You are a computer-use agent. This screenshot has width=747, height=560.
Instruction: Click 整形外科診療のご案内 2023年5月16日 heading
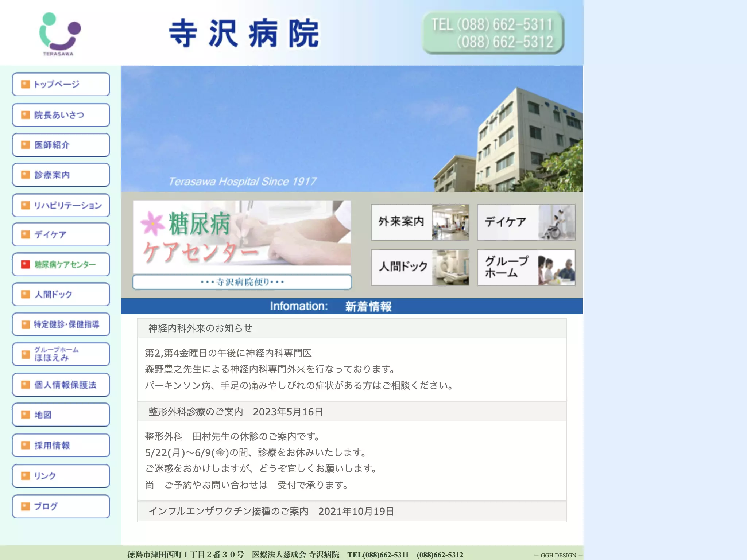point(236,412)
